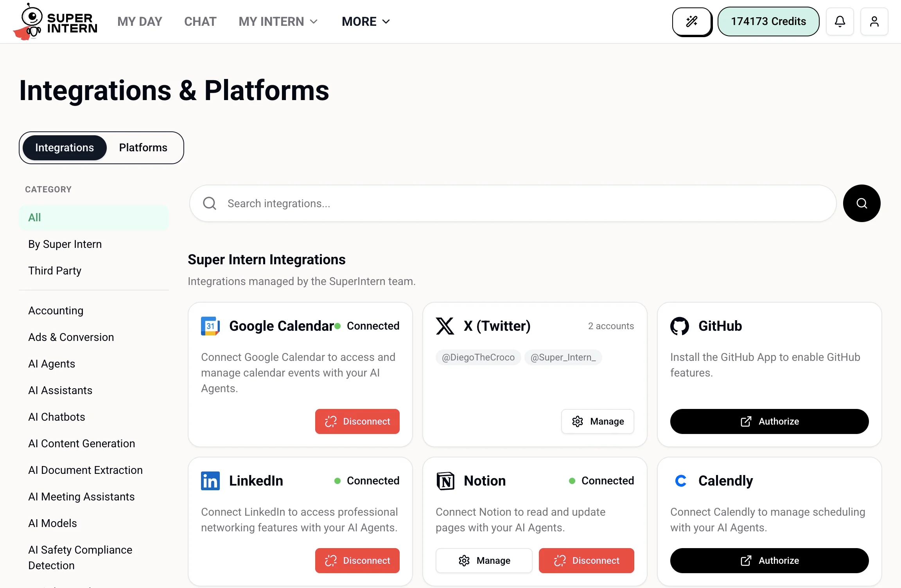
Task: Expand the MY INTERN dropdown menu
Action: pos(278,22)
